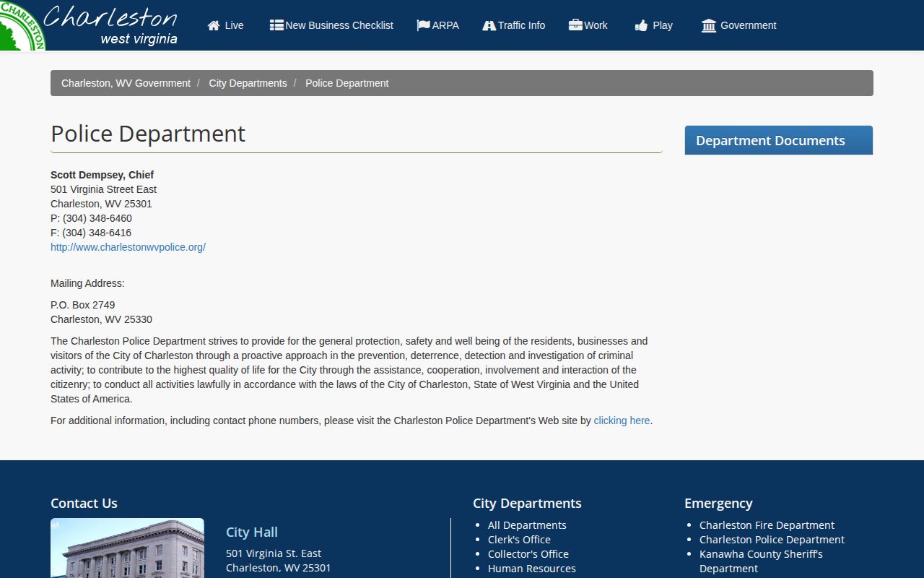The width and height of the screenshot is (924, 578).
Task: Open the Clerk's Office footer link
Action: 519,540
